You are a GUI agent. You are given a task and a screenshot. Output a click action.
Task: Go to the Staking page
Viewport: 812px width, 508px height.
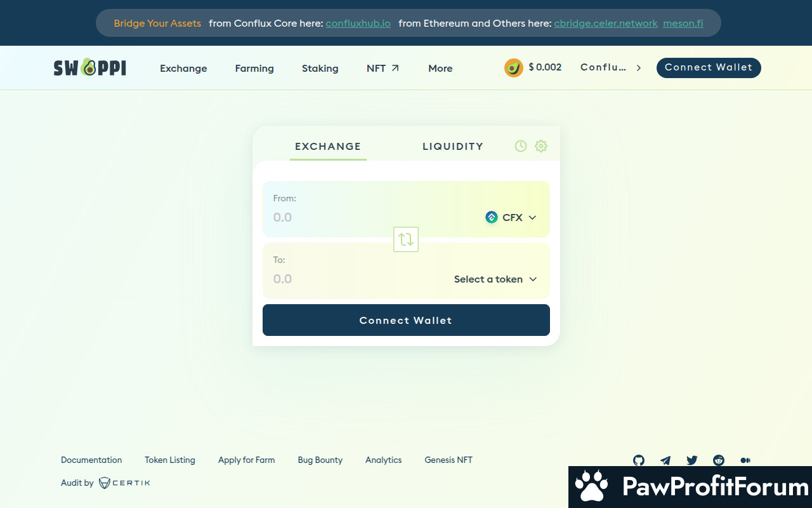click(x=320, y=69)
